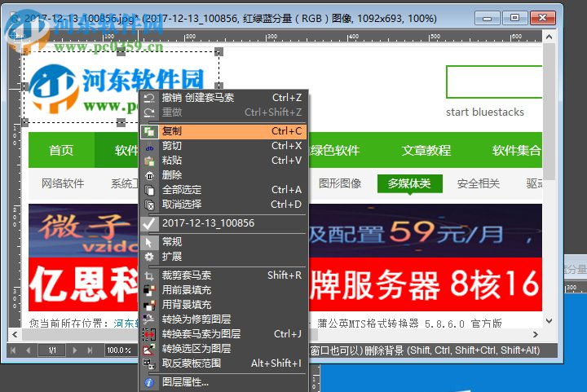The width and height of the screenshot is (587, 392).
Task: Click the vertical scrollbar down arrow
Action: 549,321
